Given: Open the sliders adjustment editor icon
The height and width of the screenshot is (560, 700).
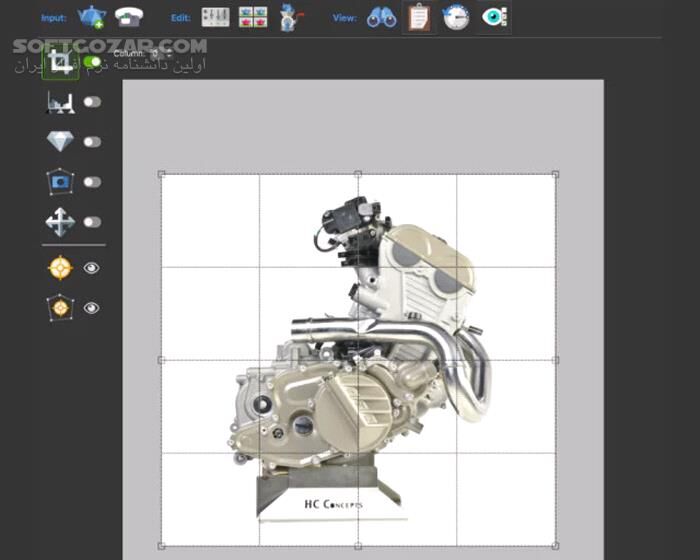Looking at the screenshot, I should [215, 17].
